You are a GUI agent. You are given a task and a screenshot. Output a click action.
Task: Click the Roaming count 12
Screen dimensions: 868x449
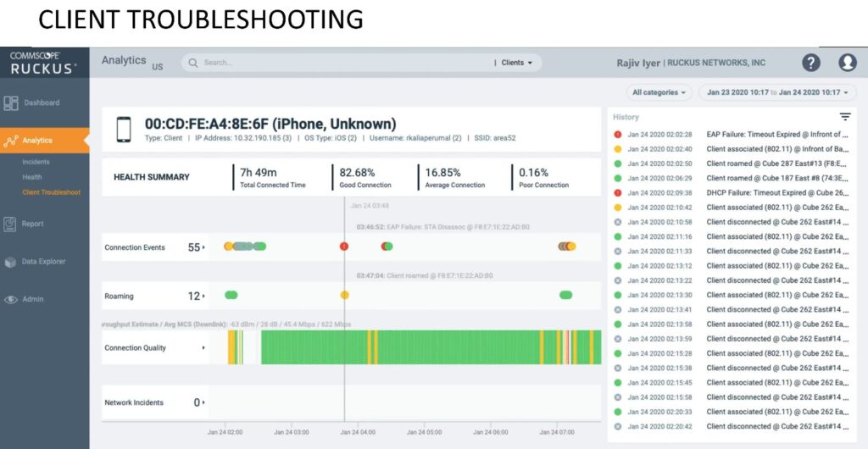pos(194,297)
